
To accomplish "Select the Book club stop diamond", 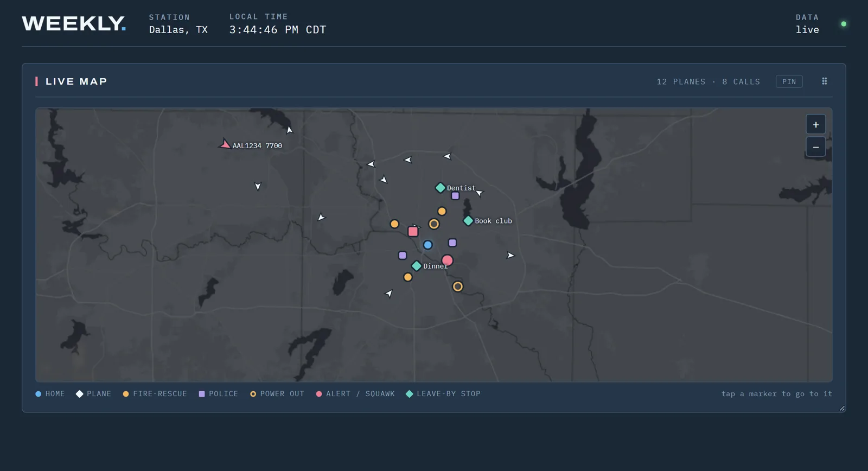I will tap(468, 220).
